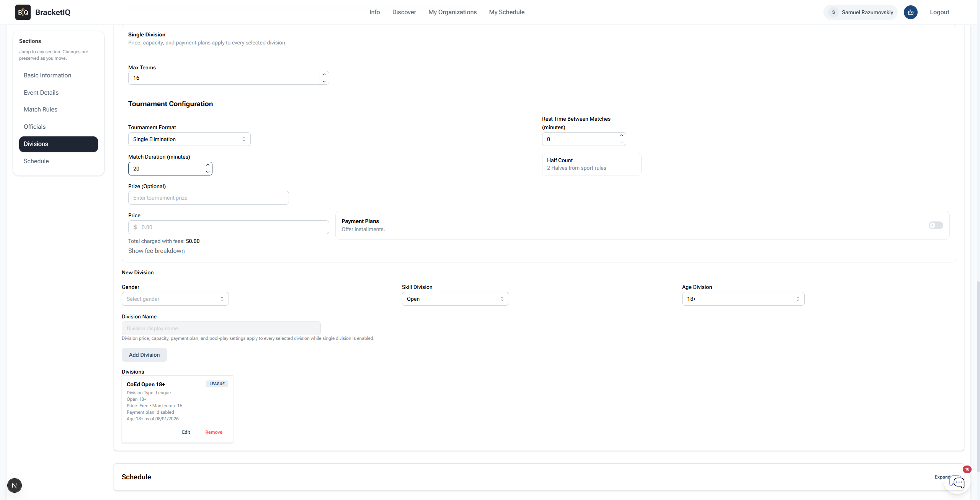Screen dimensions: 980x500
Task: Open the Gender select dropdown
Action: [175, 299]
